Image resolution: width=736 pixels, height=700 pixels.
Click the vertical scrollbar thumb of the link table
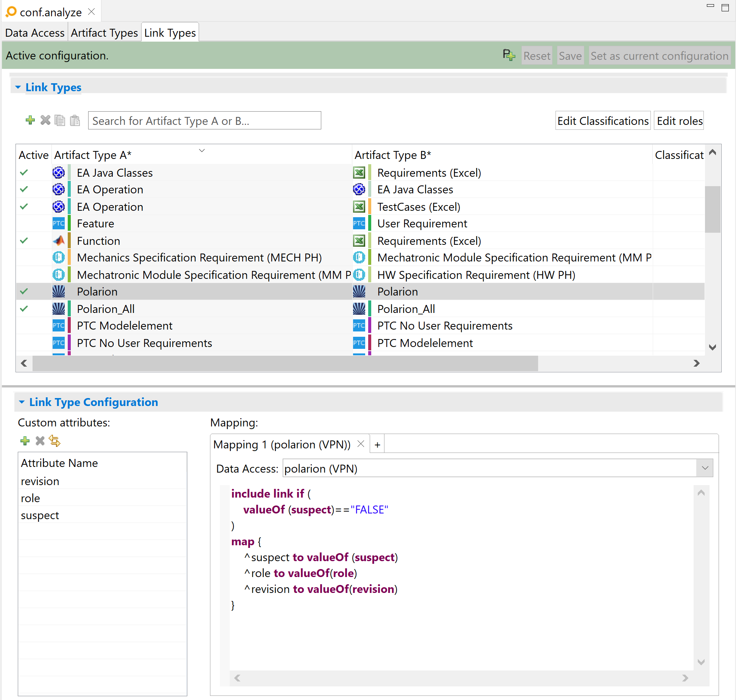pos(713,209)
